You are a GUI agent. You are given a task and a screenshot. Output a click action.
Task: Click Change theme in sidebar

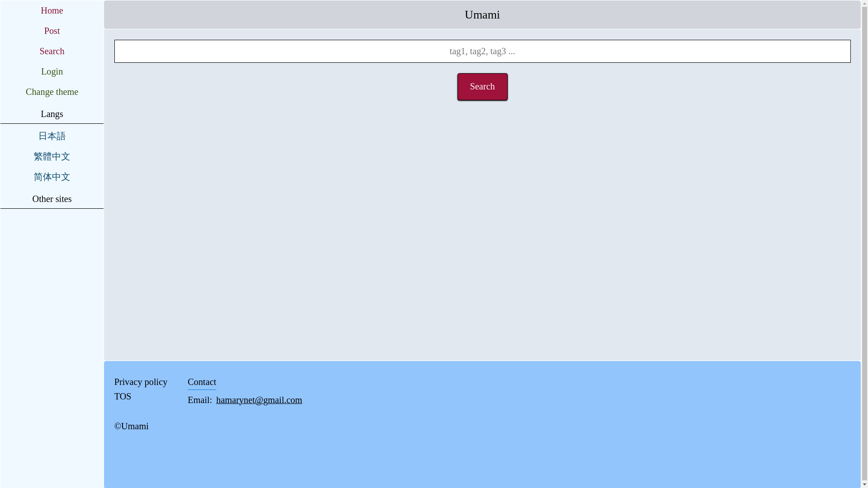[52, 92]
